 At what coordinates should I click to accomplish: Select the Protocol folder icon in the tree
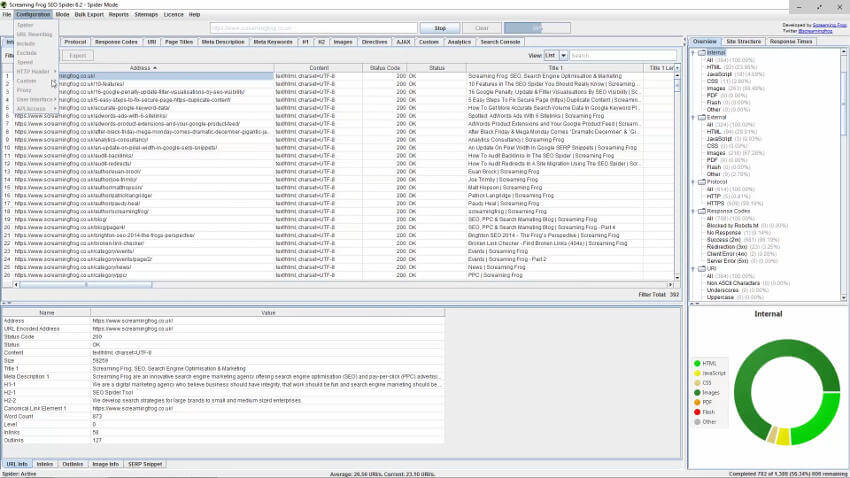click(701, 182)
